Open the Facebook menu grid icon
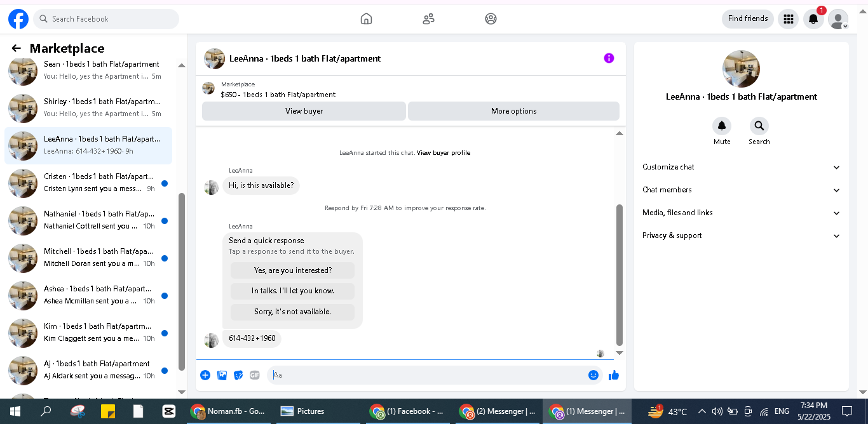Viewport: 868px width, 424px height. (789, 19)
